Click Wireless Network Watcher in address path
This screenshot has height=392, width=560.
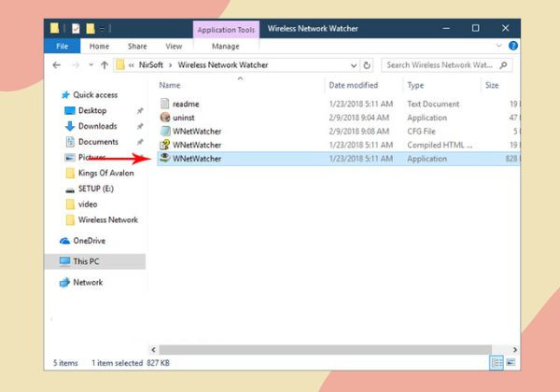pyautogui.click(x=223, y=65)
